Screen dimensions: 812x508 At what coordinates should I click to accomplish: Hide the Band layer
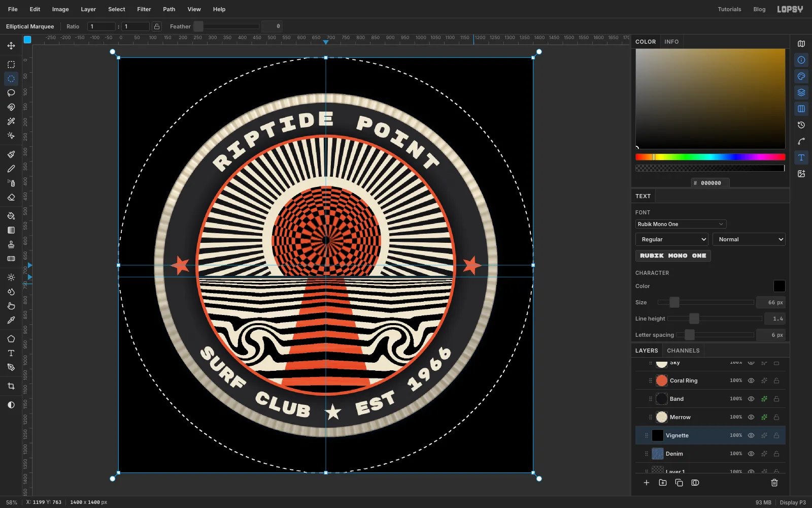click(751, 399)
